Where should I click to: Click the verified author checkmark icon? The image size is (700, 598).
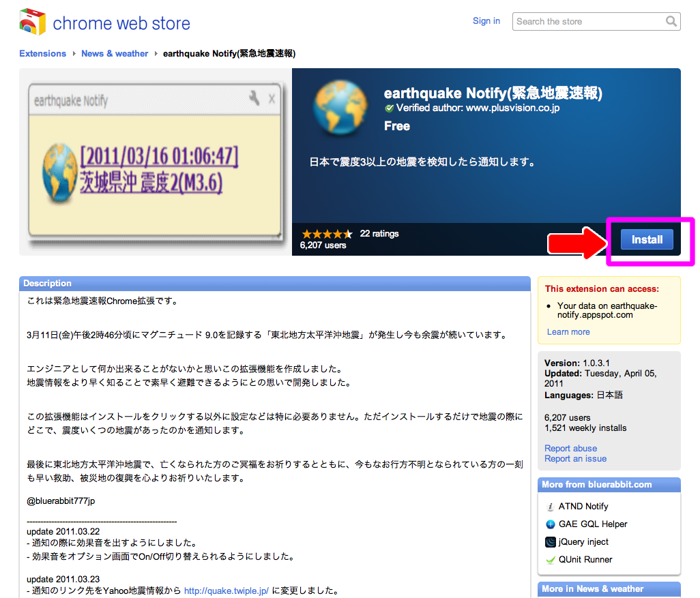390,108
